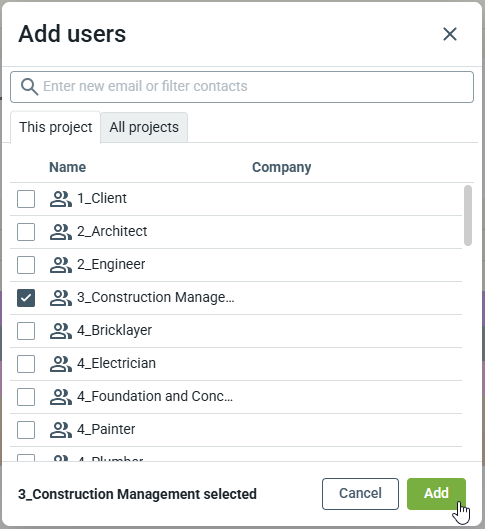Viewport: 485px width, 529px height.
Task: Click the group icon beside 4_Bricklayer
Action: click(x=61, y=331)
